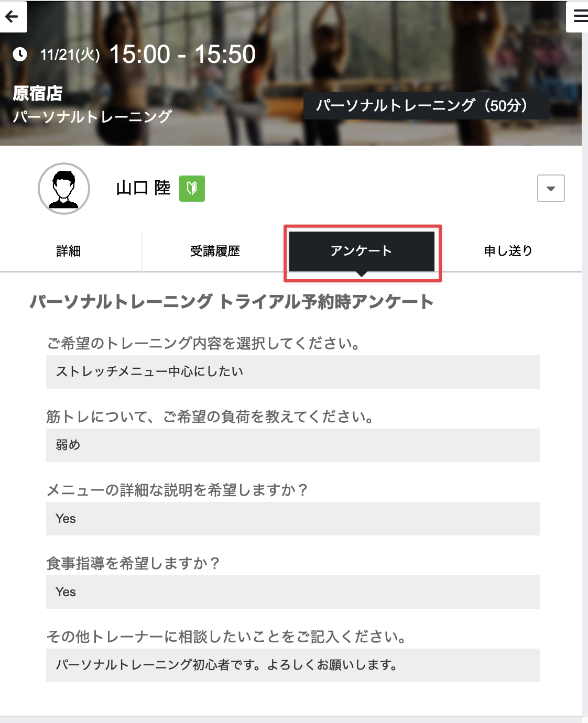Select the アンケート tab
The height and width of the screenshot is (723, 588).
[362, 251]
